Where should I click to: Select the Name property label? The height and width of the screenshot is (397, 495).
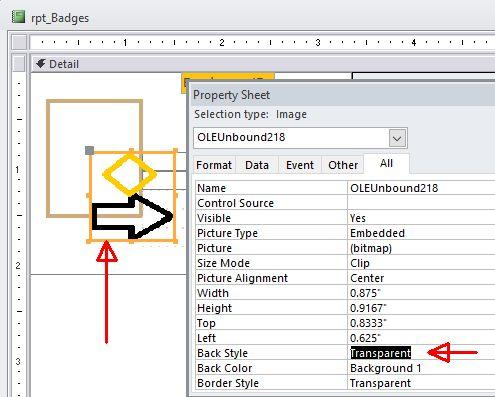point(211,188)
